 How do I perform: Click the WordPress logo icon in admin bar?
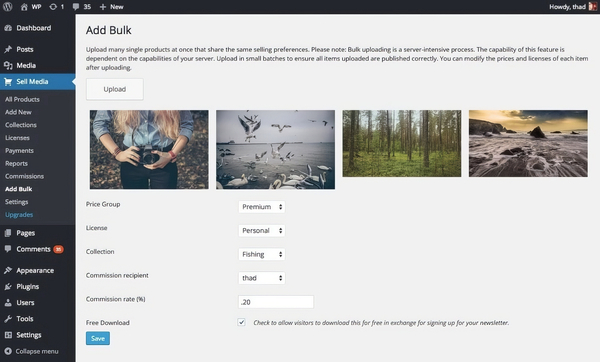pos(8,7)
